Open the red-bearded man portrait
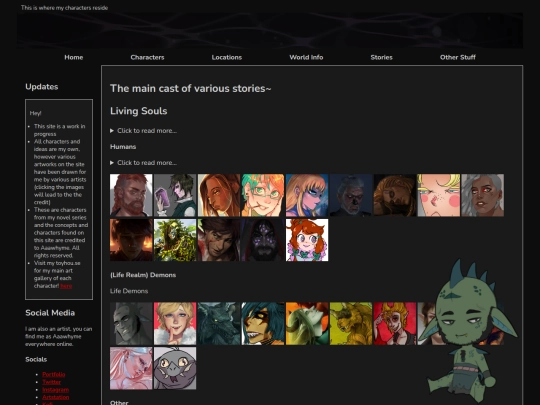Viewport: 540px width, 405px height. pyautogui.click(x=131, y=195)
